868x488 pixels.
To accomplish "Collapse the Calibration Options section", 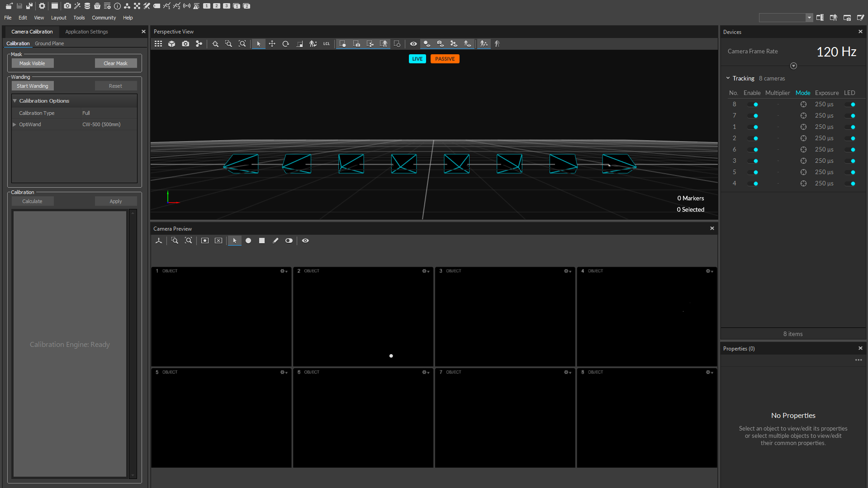I will coord(15,101).
